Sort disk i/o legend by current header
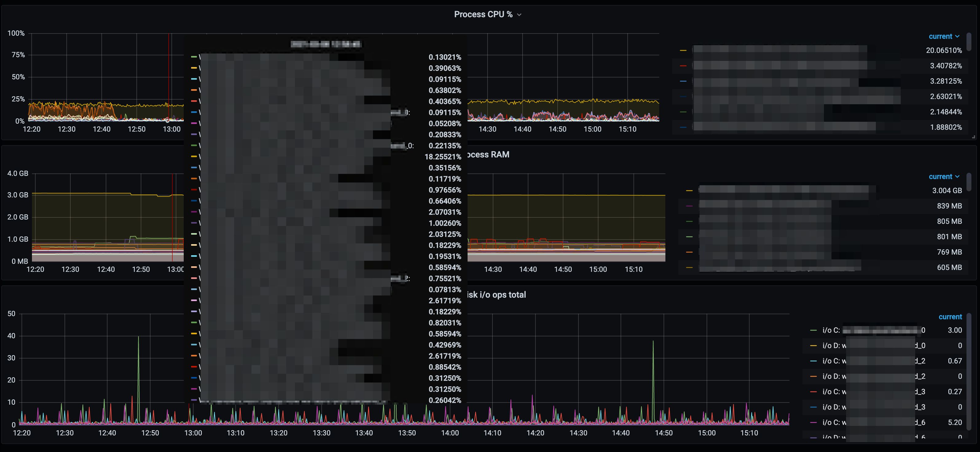This screenshot has width=980, height=452. point(950,317)
